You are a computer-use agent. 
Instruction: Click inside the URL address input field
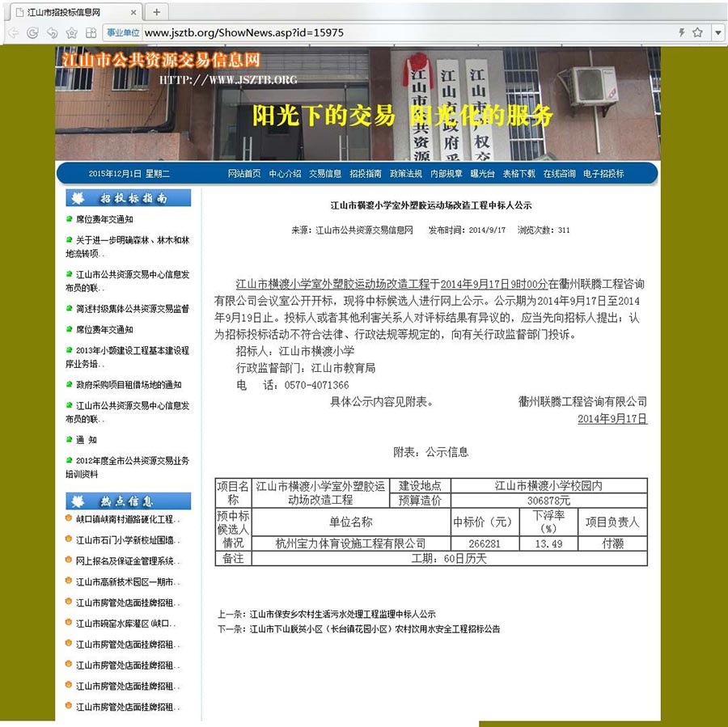click(324, 33)
